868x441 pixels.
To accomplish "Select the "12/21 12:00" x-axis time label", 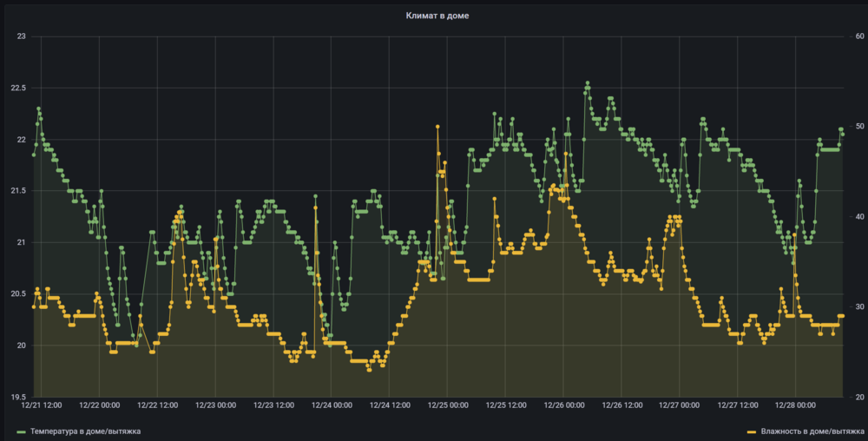I will [41, 405].
